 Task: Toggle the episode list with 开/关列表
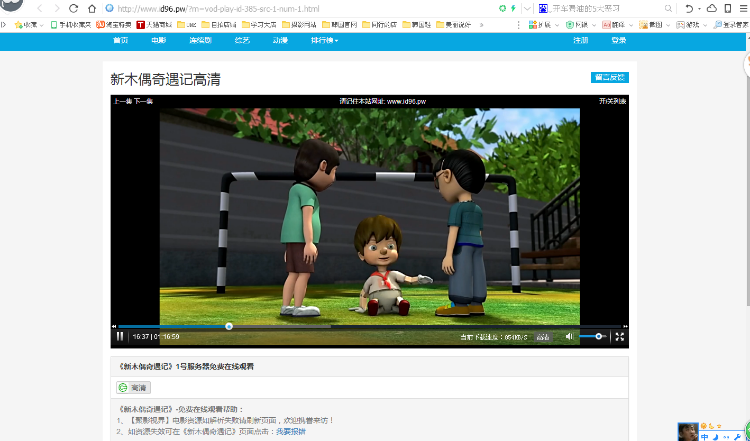613,101
